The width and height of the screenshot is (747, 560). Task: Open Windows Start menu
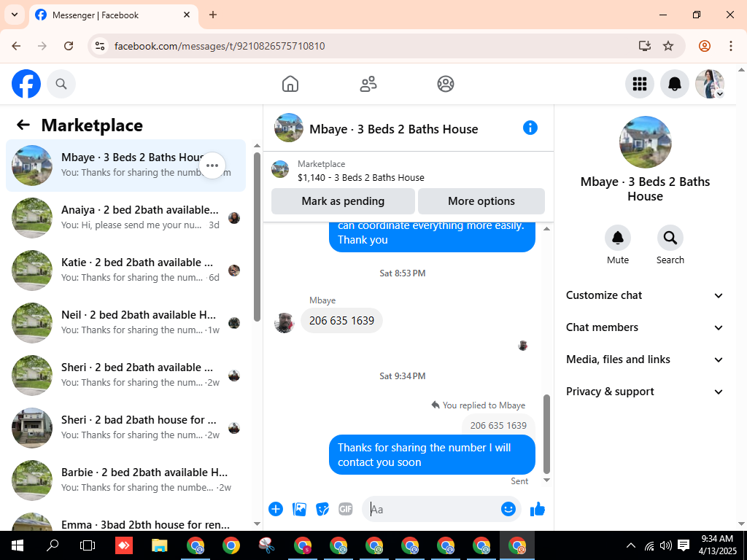click(x=18, y=545)
